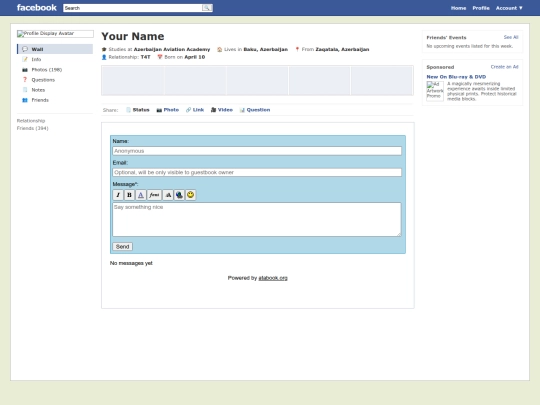540x405 pixels.
Task: Click Azerbaijan Aviation Academy link
Action: click(172, 49)
